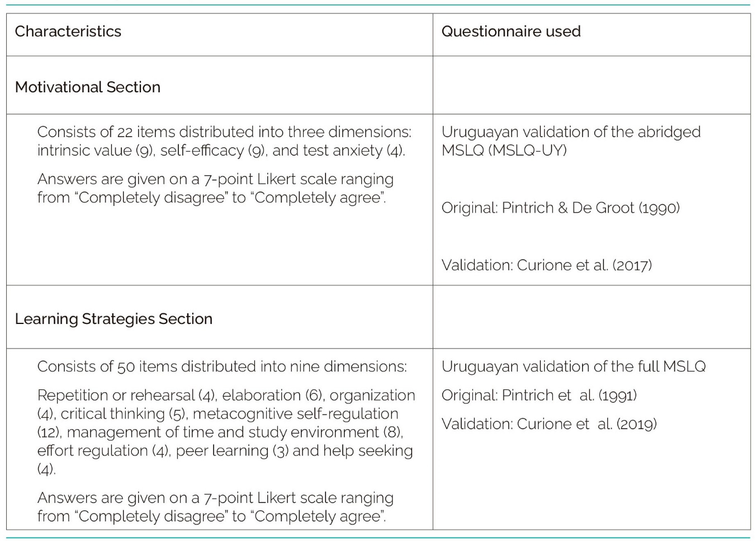Click the Questionnaire used column header
Screen dimensions: 756x541
pos(511,31)
